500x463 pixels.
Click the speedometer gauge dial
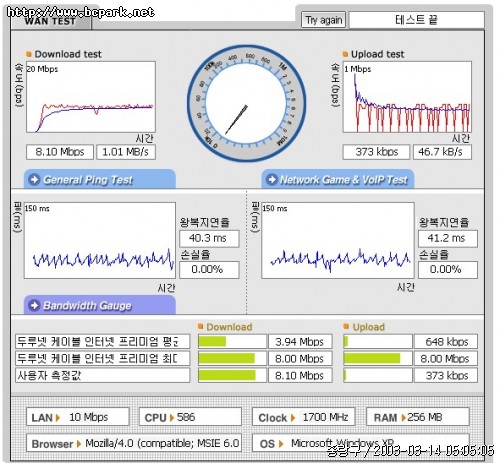[x=246, y=103]
